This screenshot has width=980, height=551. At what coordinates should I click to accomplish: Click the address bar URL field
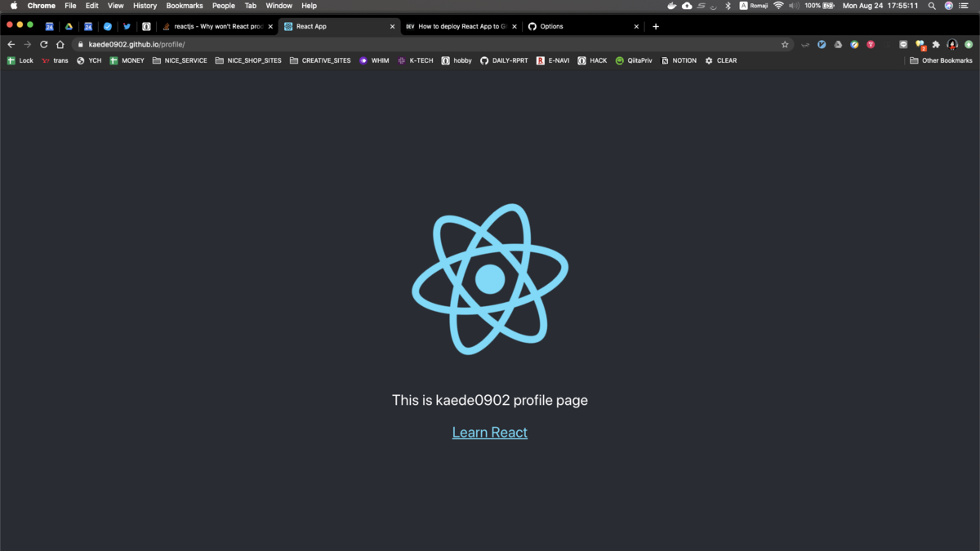[x=245, y=44]
